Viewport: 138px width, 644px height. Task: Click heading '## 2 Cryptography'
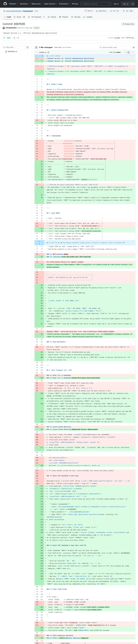[54, 136]
